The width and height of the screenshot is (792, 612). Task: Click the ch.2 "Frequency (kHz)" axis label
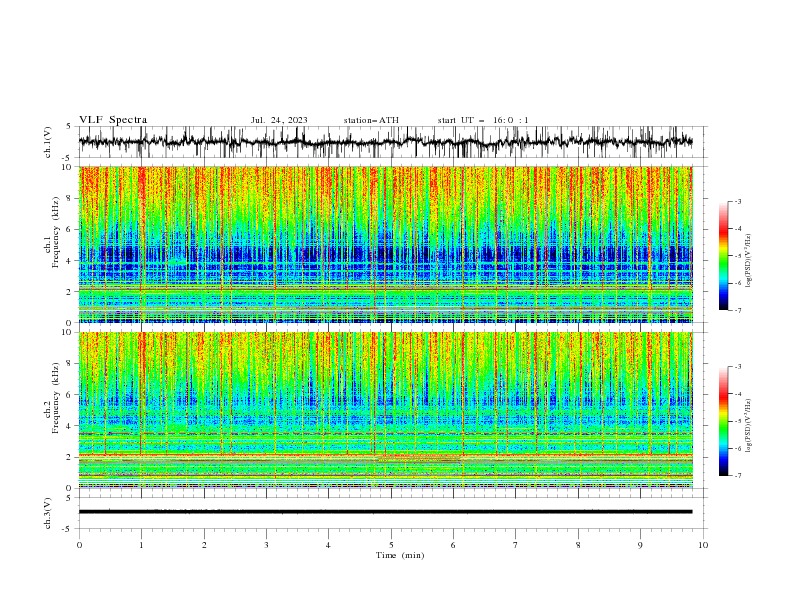pyautogui.click(x=55, y=397)
